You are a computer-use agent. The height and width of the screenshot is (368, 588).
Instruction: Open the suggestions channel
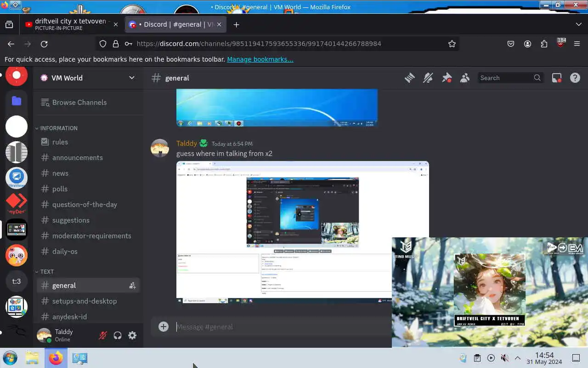point(88,220)
